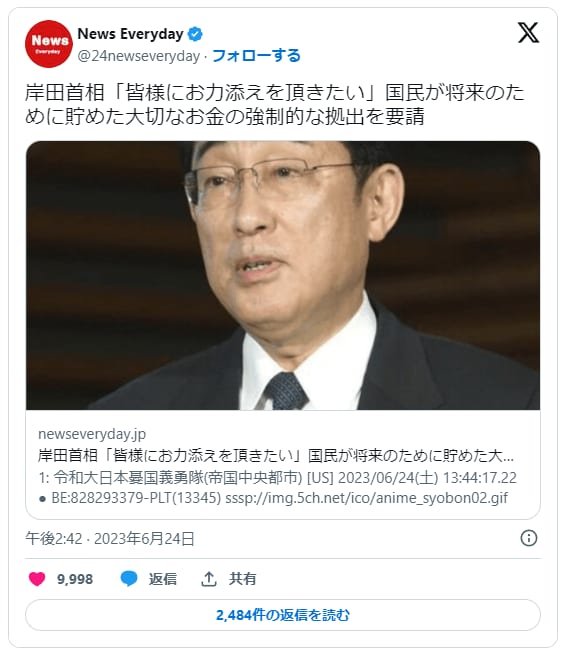Read the 2,484 replies button
Viewport: 567px width, 655px height.
283,615
